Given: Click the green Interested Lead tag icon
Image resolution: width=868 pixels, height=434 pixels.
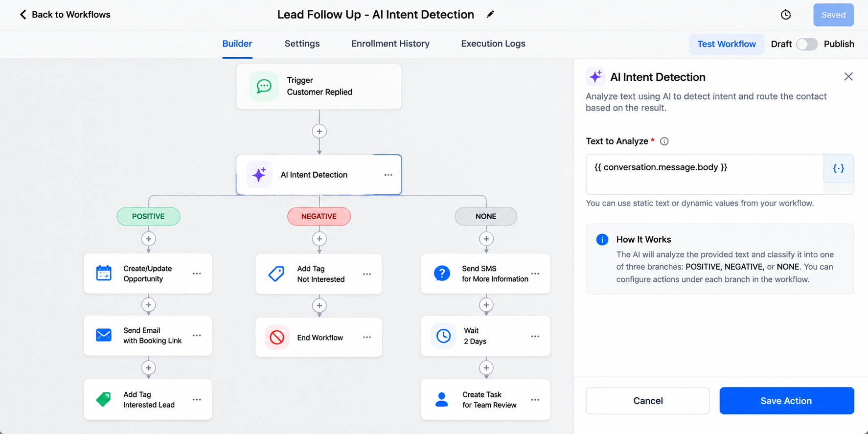Looking at the screenshot, I should click(104, 399).
